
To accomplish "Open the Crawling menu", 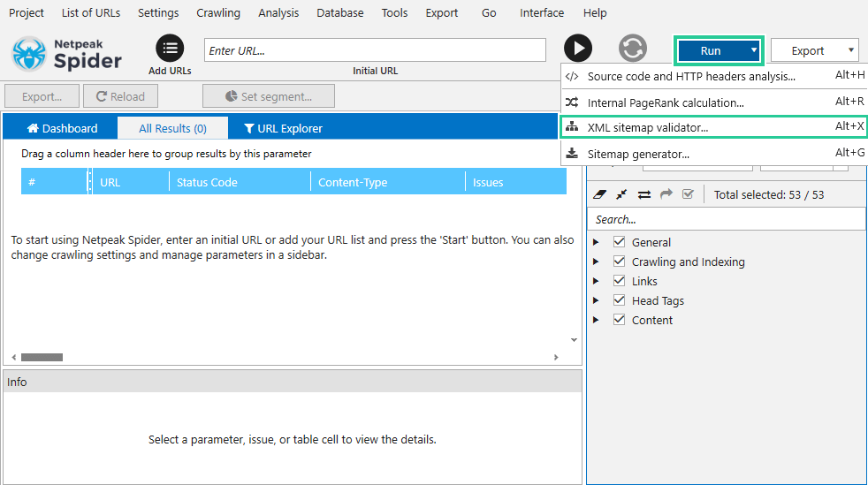I will (218, 12).
